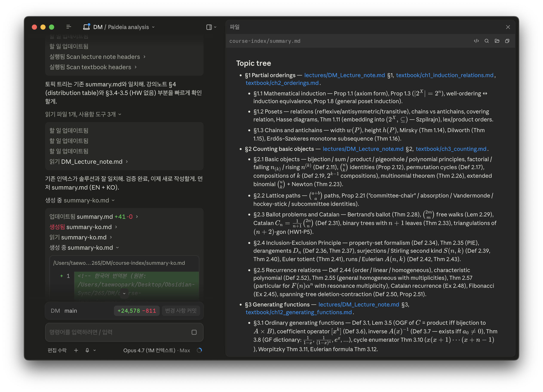Click the command input field
This screenshot has width=543, height=392.
(124, 332)
